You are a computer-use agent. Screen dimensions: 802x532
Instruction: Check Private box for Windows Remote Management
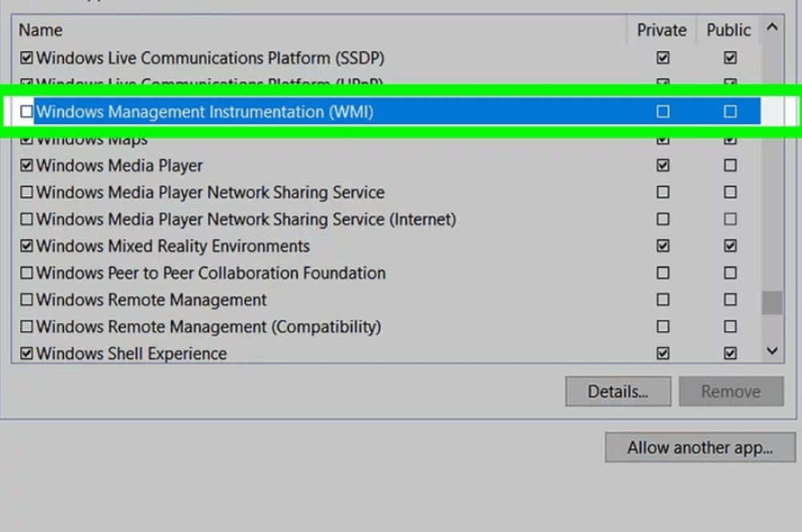(663, 299)
